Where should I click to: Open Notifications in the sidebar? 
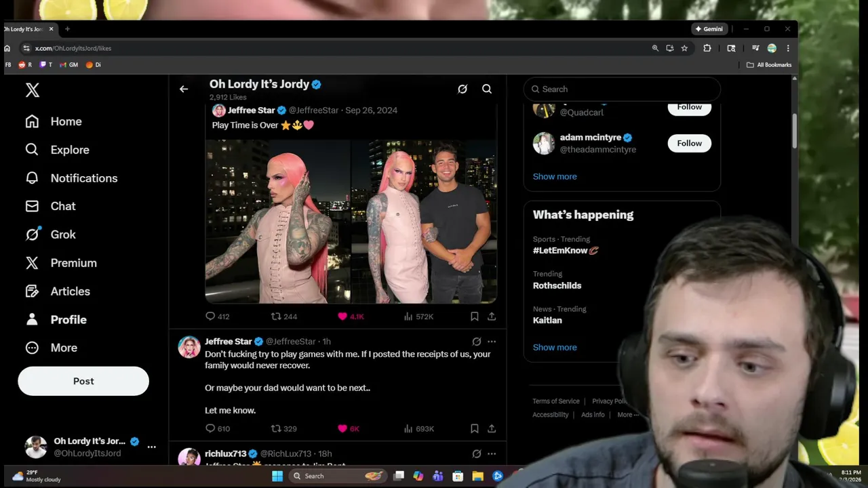coord(71,178)
